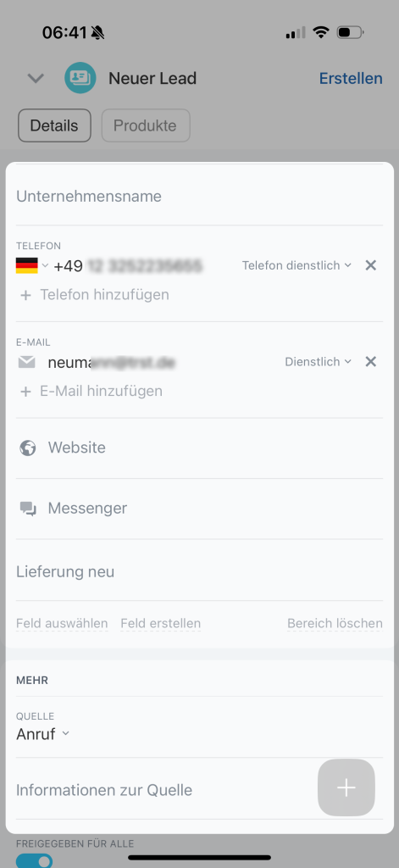Tap the floating plus button
The height and width of the screenshot is (868, 399).
click(346, 787)
